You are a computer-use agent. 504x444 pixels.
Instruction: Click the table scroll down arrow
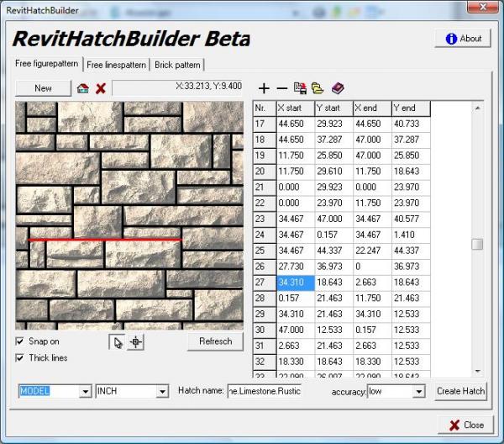478,372
